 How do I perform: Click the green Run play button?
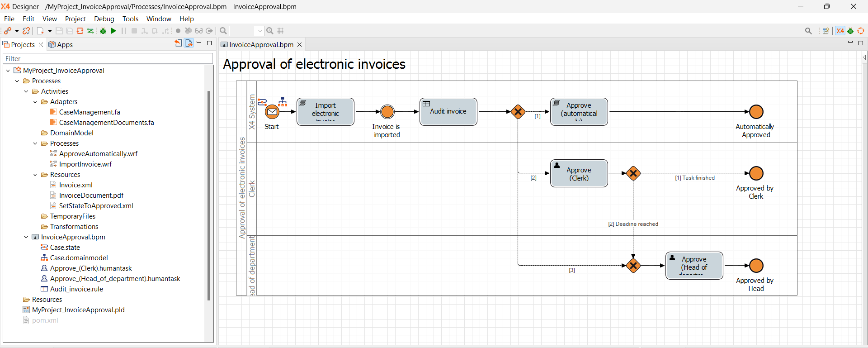(113, 31)
